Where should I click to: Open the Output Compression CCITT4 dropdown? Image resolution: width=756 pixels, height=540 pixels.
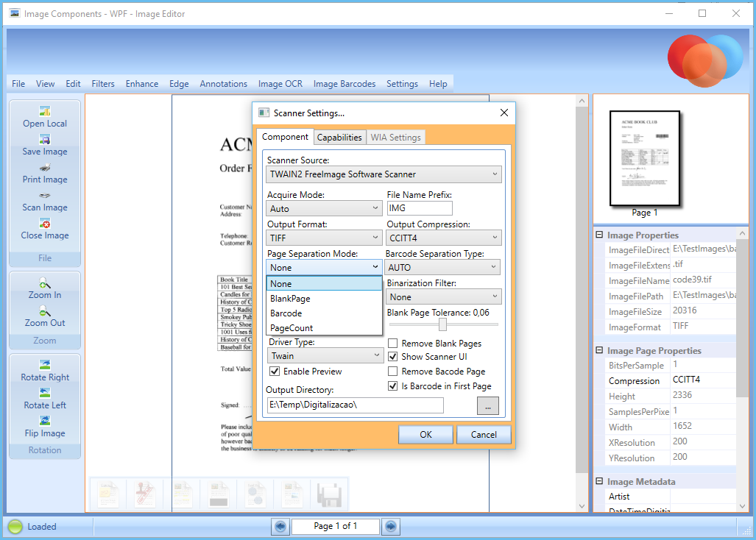[444, 238]
